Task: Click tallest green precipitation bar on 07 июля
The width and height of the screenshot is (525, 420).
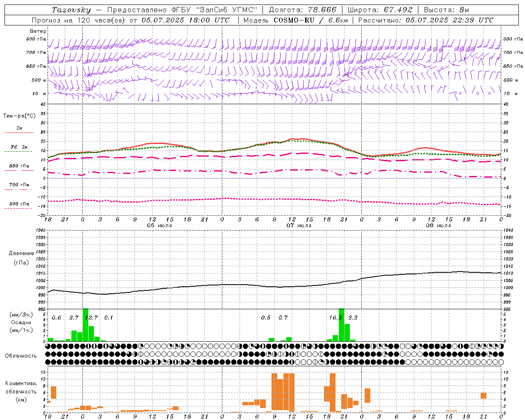Action: [341, 325]
